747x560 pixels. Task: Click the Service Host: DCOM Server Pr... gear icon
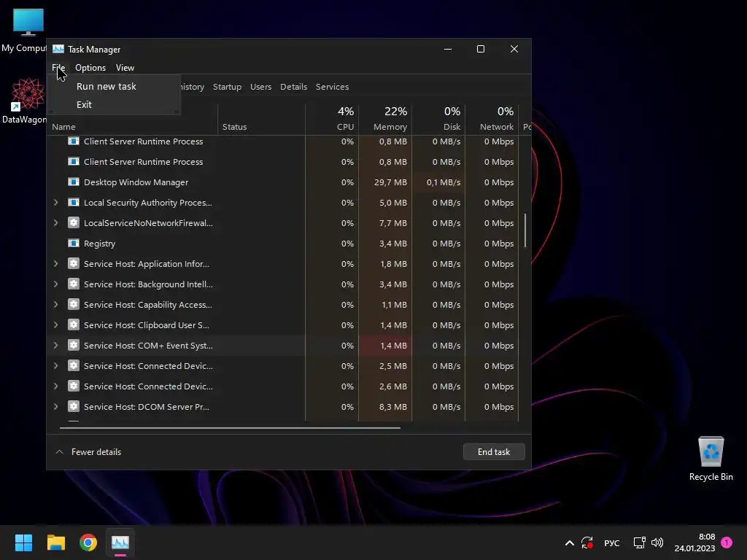(x=74, y=407)
